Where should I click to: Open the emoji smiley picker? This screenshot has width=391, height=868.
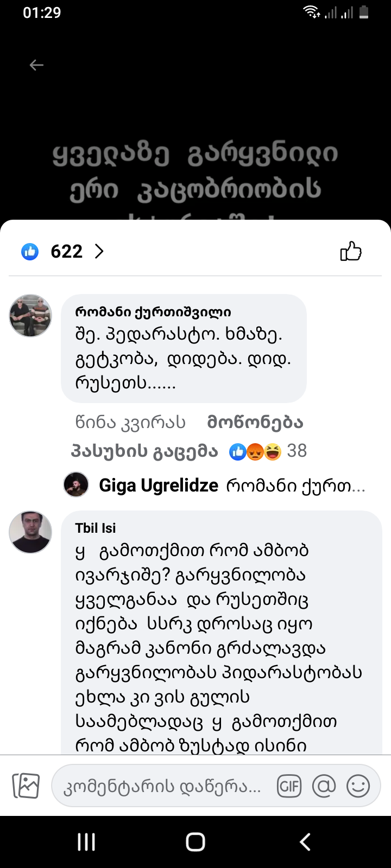358,786
